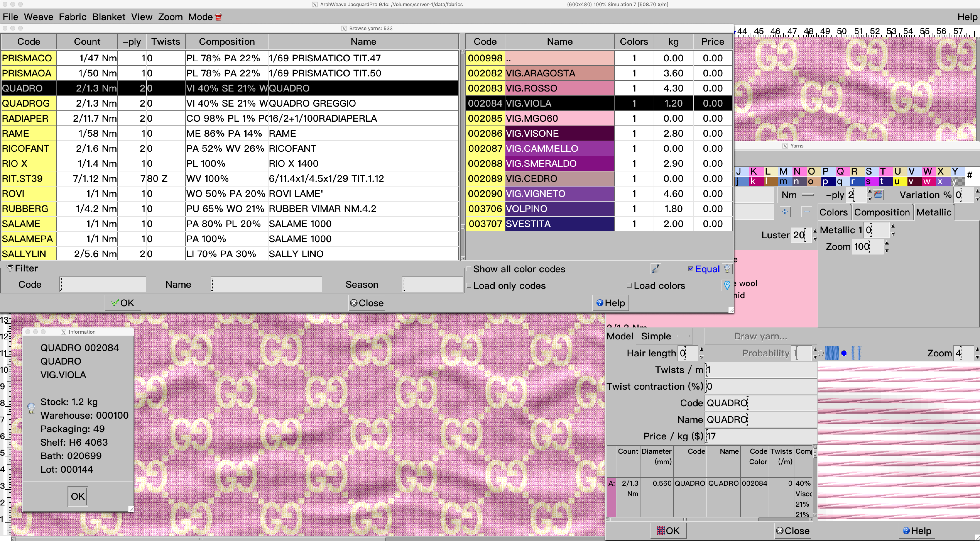Enable Load only codes checkbox
The image size is (980, 541).
coord(469,286)
